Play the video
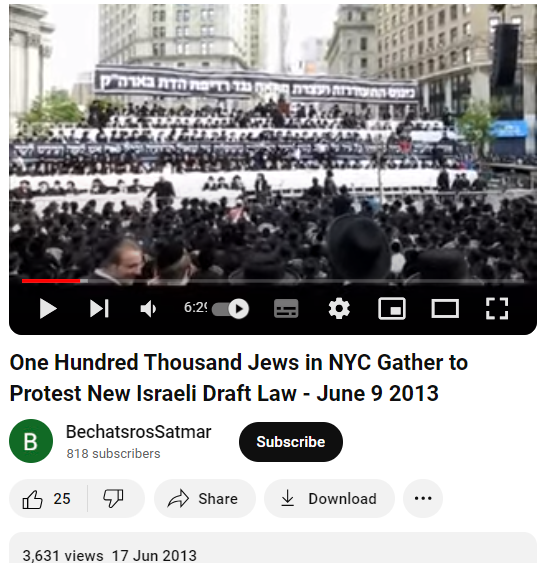This screenshot has width=545, height=563. click(x=48, y=308)
